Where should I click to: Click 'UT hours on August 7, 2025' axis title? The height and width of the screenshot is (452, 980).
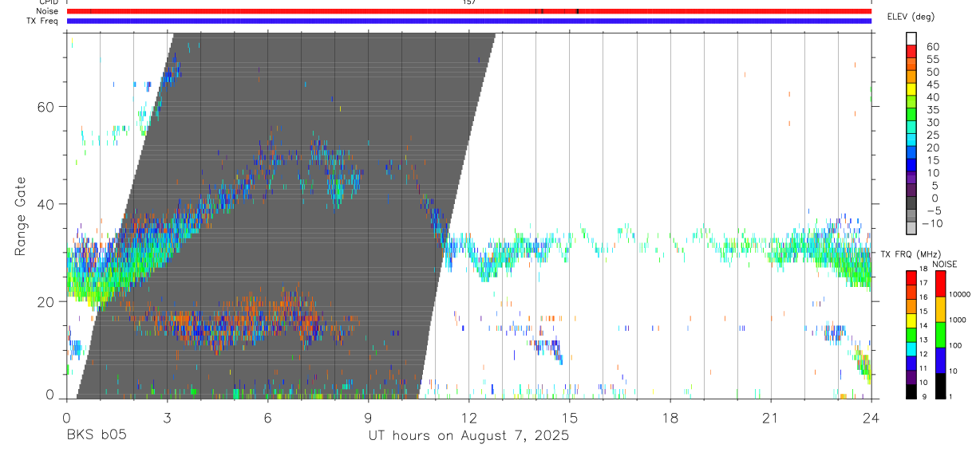[x=468, y=435]
